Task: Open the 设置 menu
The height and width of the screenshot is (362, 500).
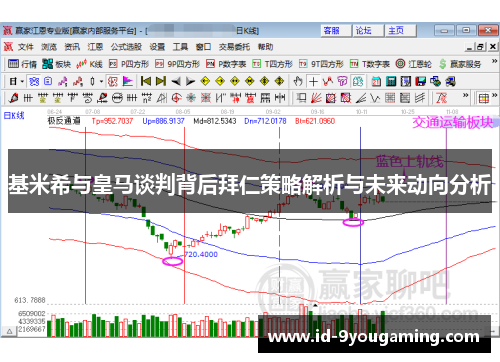Action: (157, 47)
